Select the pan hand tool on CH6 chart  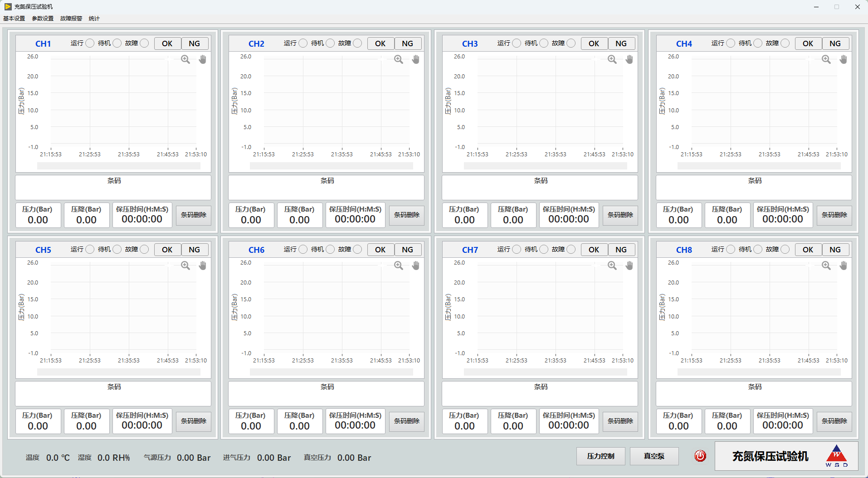tap(416, 266)
